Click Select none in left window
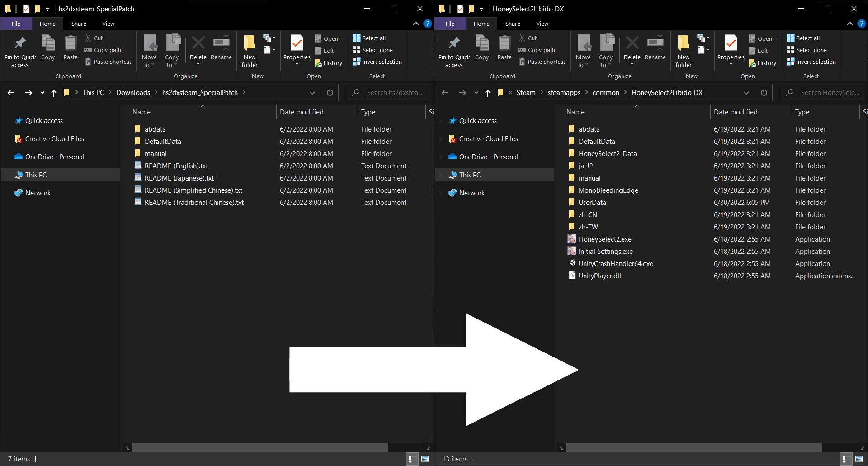 (373, 50)
